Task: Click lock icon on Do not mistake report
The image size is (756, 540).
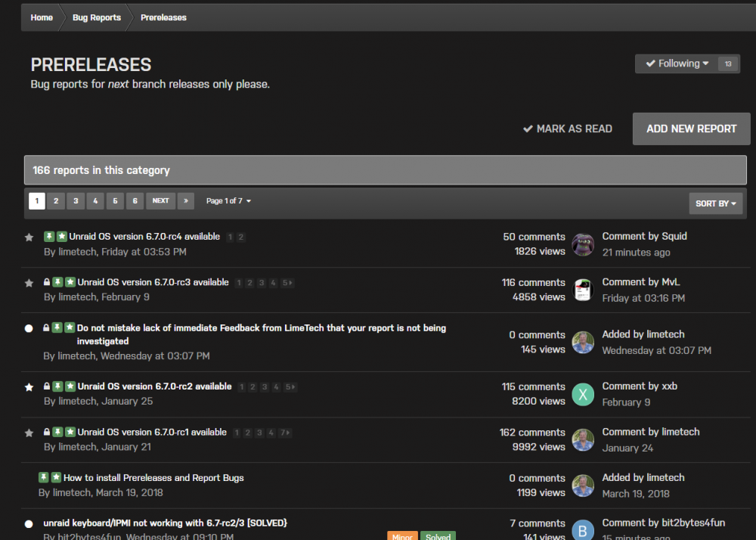Action: (46, 328)
